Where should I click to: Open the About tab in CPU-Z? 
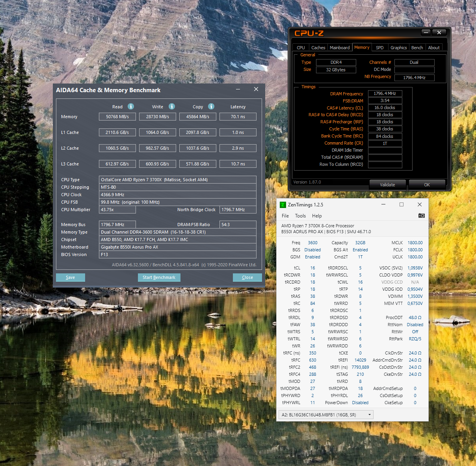[x=434, y=48]
